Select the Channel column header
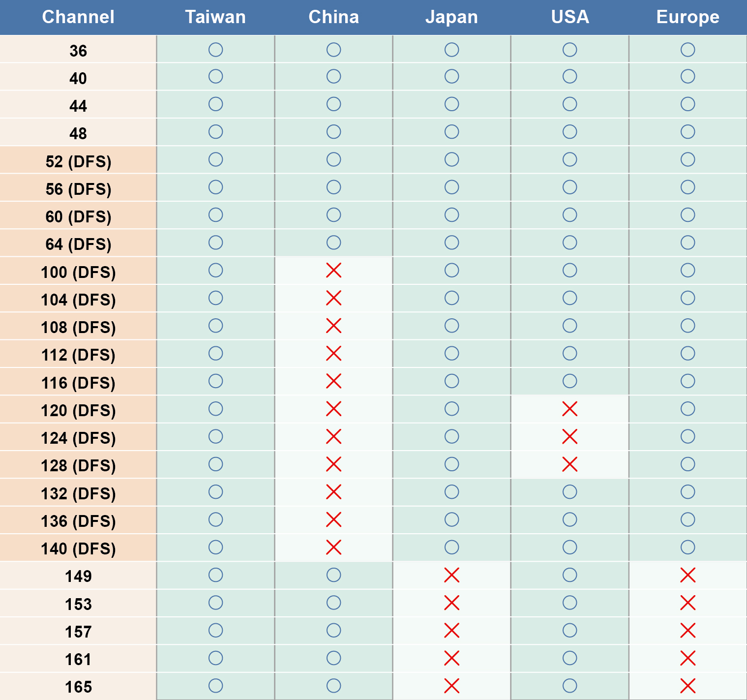 point(78,17)
